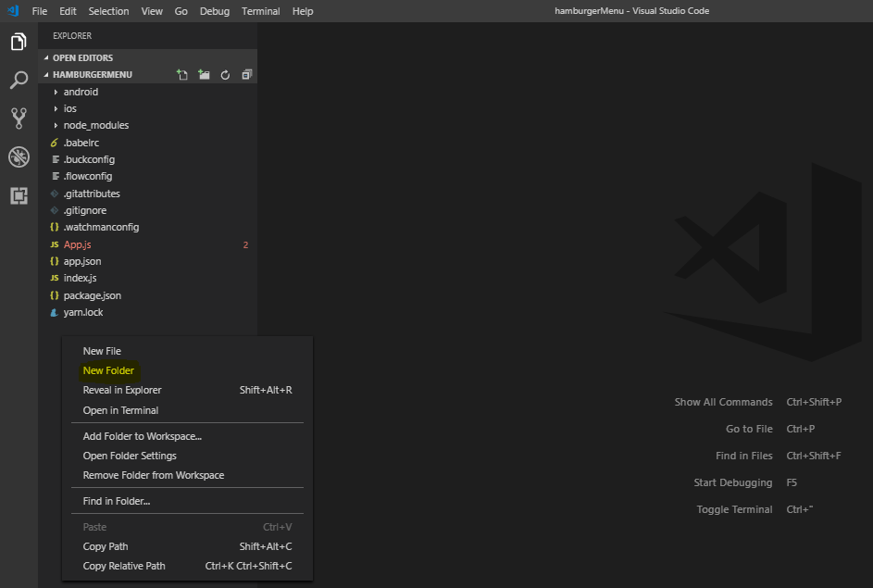
Task: Open the Search panel
Action: (18, 81)
